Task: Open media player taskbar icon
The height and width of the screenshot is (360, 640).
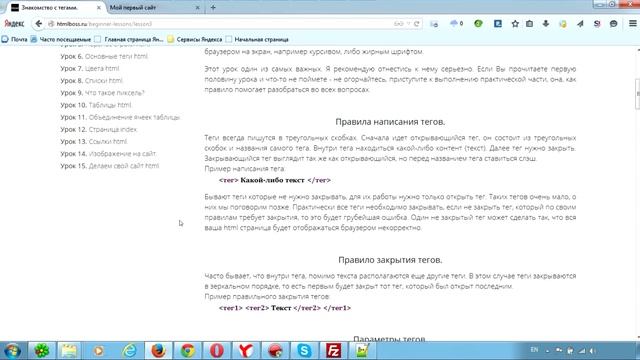Action: 98,351
